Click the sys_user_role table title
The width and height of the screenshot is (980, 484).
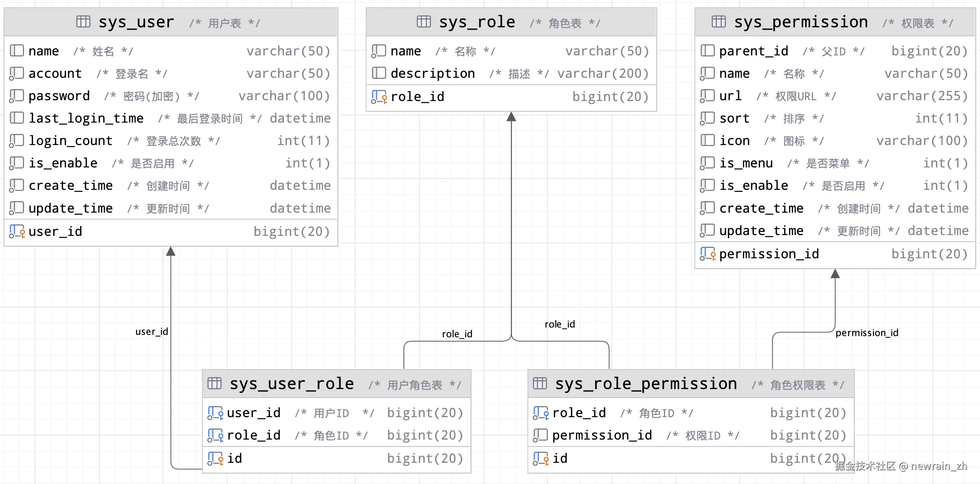[292, 383]
